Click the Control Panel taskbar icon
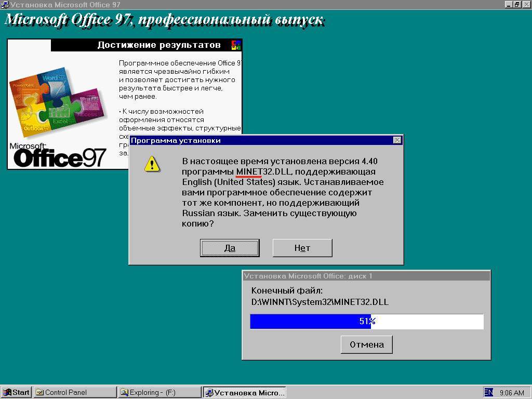Screen dimensions: 532x399 [x=39, y=392]
